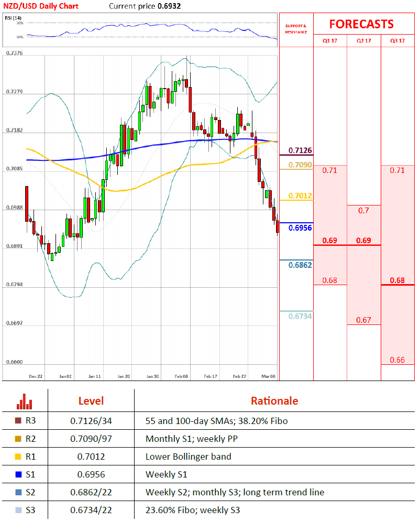This screenshot has width=420, height=521.
Task: Click the Mar 08 date axis label
Action: pos(268,376)
